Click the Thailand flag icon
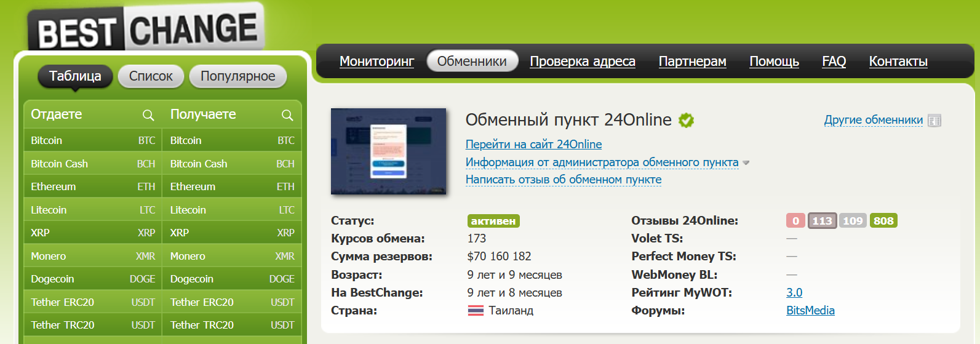The height and width of the screenshot is (344, 980). [476, 311]
